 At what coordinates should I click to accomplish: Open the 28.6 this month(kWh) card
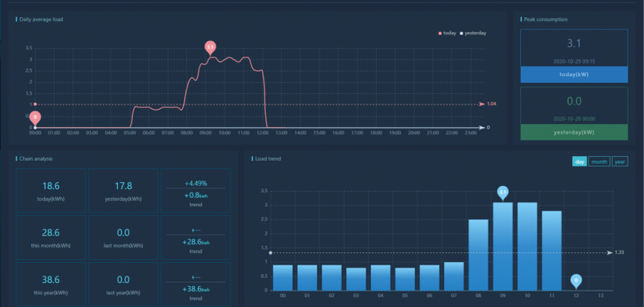[x=51, y=238]
